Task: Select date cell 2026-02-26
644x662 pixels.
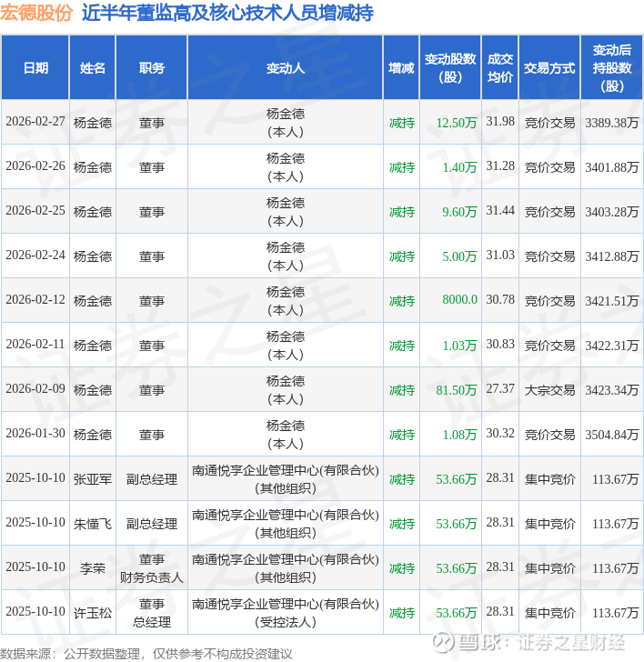Action: click(35, 165)
